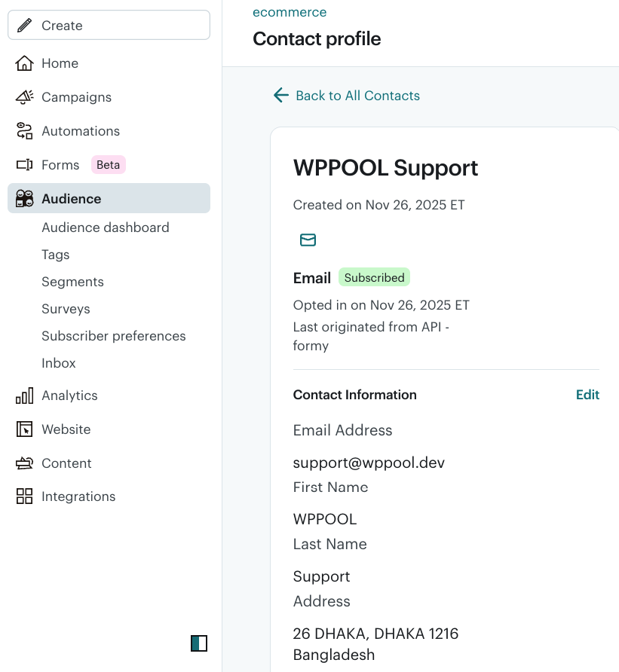Click the back arrow icon

281,95
